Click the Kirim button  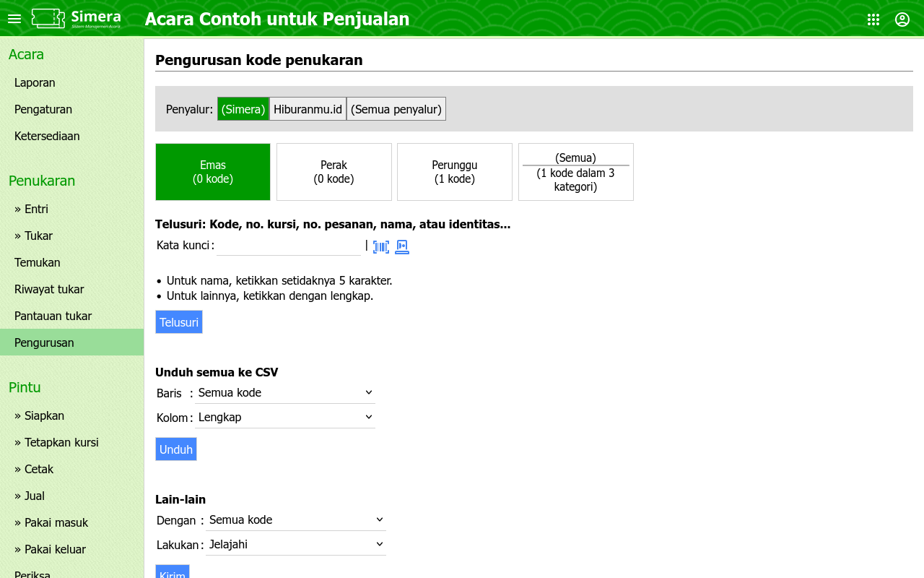(173, 571)
